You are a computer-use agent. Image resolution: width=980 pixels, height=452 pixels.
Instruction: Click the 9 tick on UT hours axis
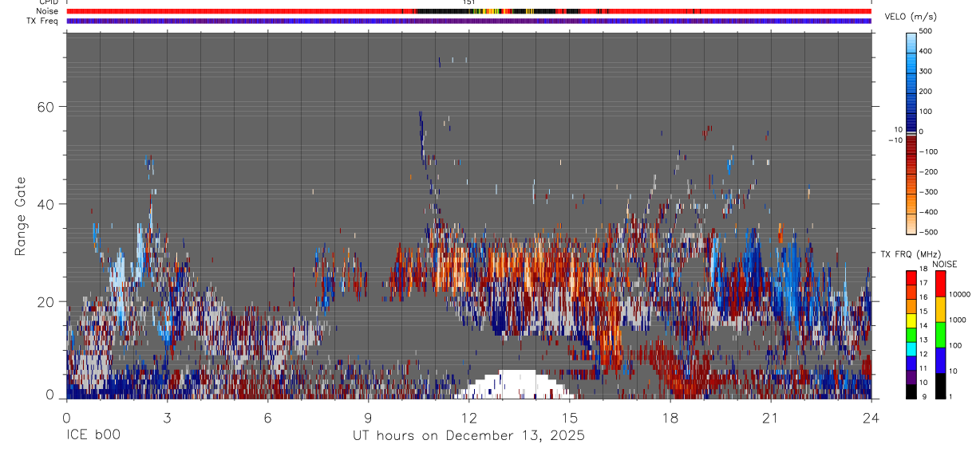pyautogui.click(x=368, y=417)
